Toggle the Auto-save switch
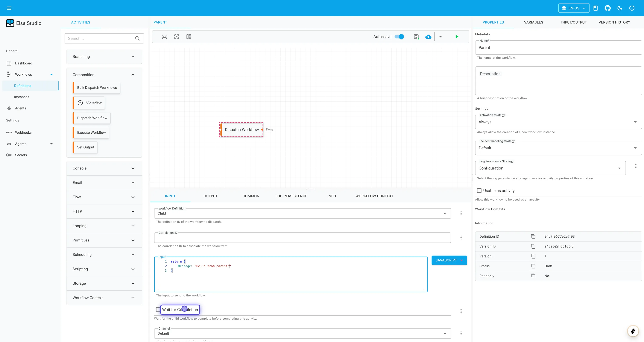Screen dimensions: 644x342 399,37
